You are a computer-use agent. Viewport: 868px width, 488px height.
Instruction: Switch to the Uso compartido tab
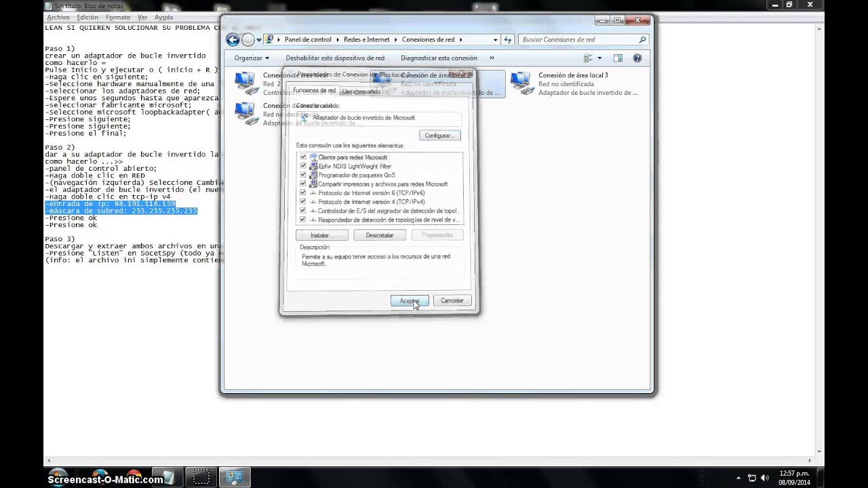(x=361, y=91)
